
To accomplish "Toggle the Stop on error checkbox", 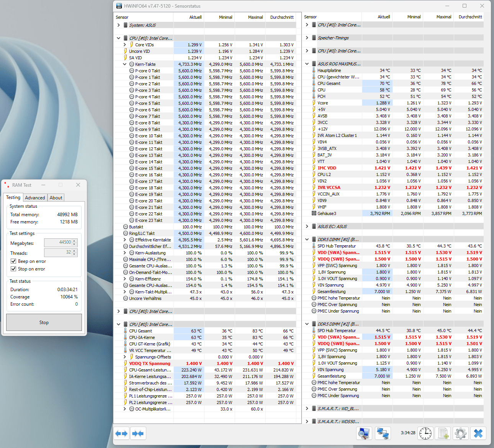I will [13, 269].
